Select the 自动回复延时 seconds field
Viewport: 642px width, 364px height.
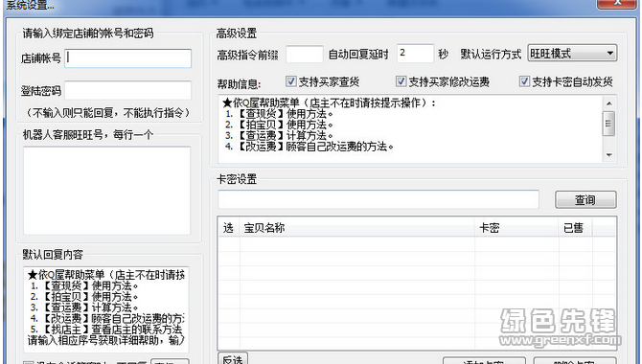[415, 54]
